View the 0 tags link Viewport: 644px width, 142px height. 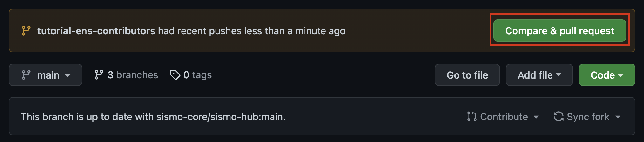click(191, 75)
